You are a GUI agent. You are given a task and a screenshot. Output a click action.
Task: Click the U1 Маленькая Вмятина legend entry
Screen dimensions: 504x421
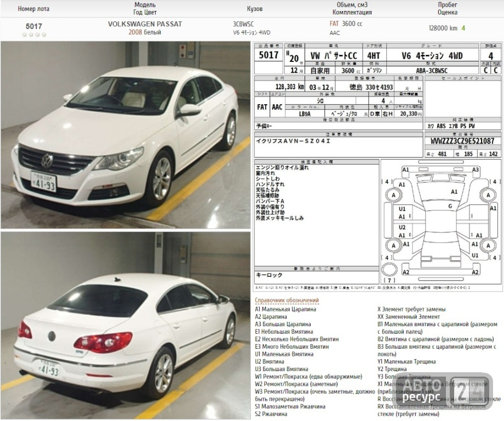(x=284, y=354)
